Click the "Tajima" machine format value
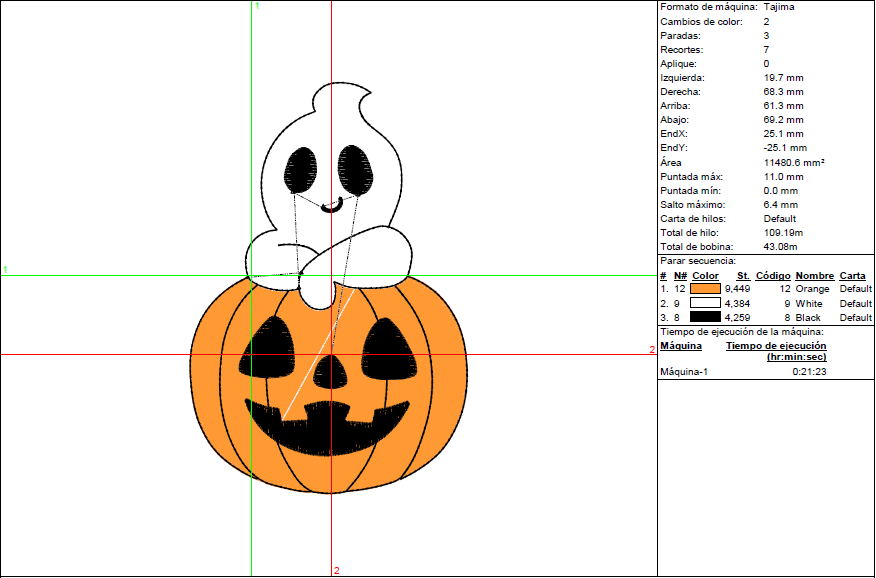The width and height of the screenshot is (876, 578). (780, 7)
